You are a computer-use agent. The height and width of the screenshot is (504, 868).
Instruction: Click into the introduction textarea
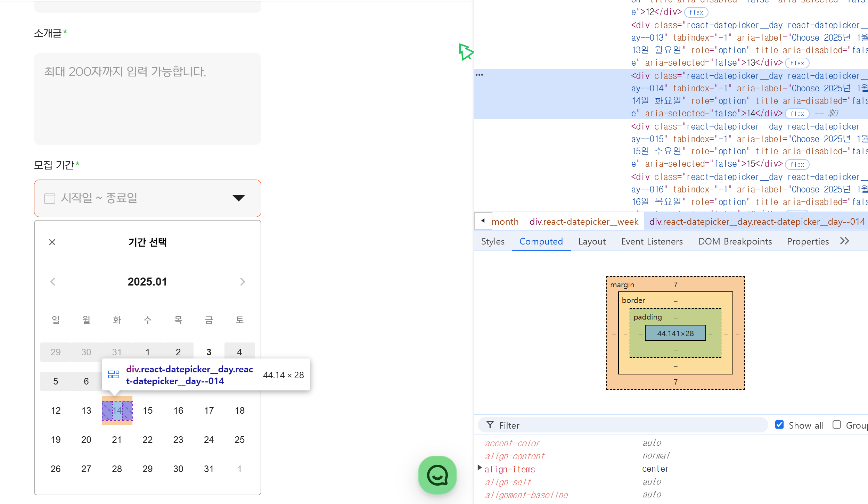click(x=148, y=99)
